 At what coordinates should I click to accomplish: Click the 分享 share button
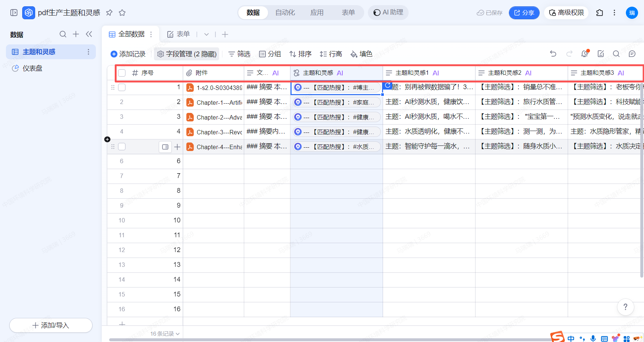(524, 13)
